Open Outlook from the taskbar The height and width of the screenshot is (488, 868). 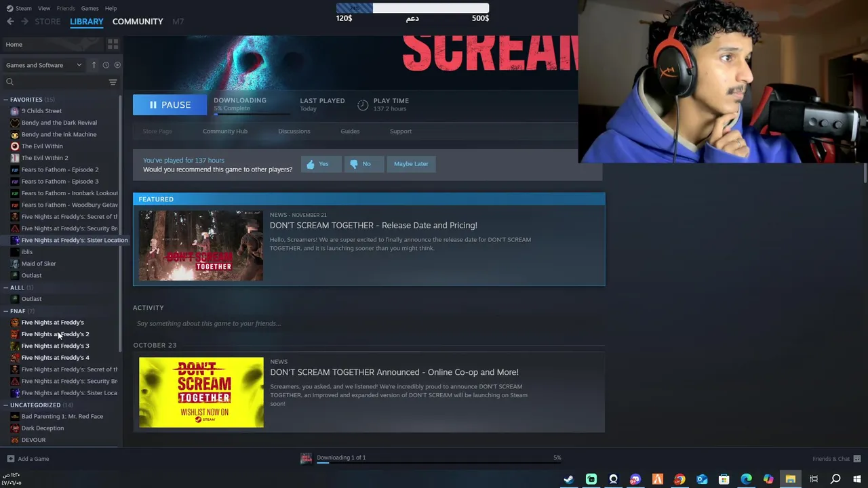click(x=702, y=479)
